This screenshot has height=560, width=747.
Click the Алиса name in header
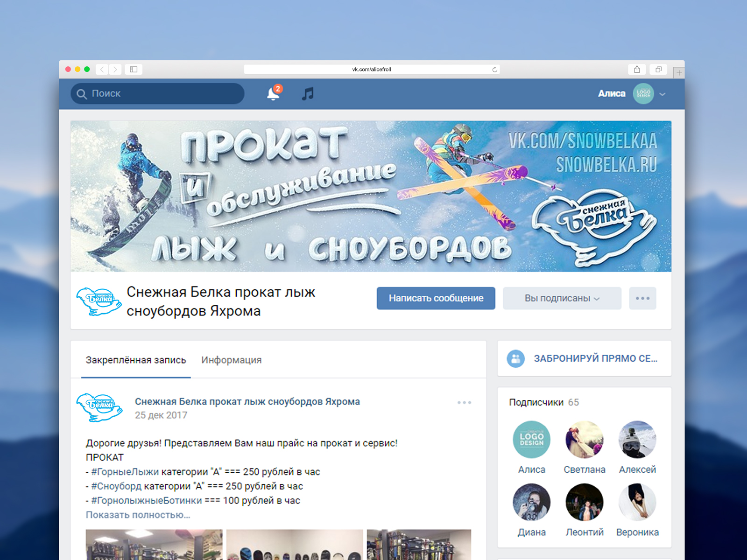click(612, 93)
